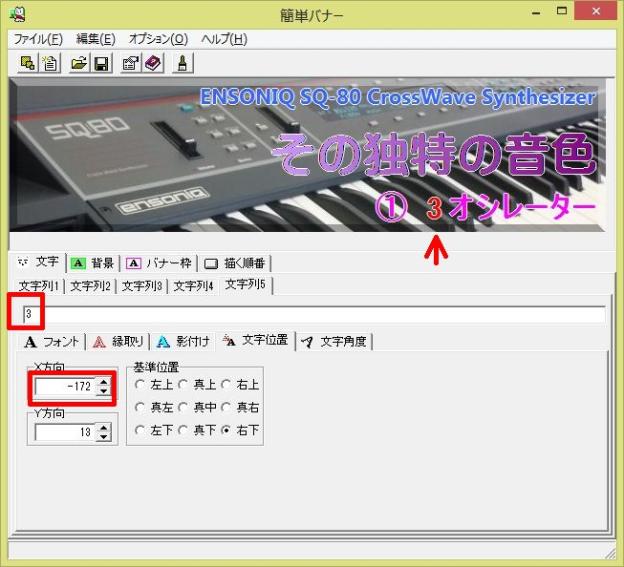Image resolution: width=624 pixels, height=567 pixels.
Task: Click the text string input field
Action: pyautogui.click(x=314, y=314)
